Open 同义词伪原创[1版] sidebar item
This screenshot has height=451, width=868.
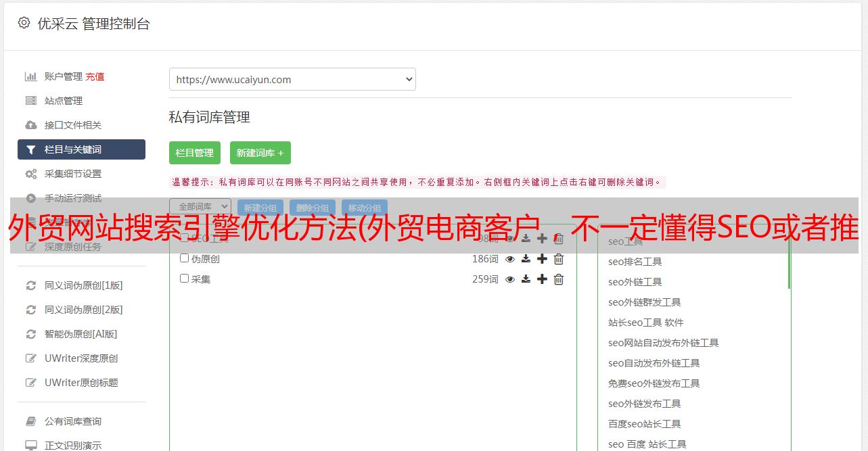84,285
